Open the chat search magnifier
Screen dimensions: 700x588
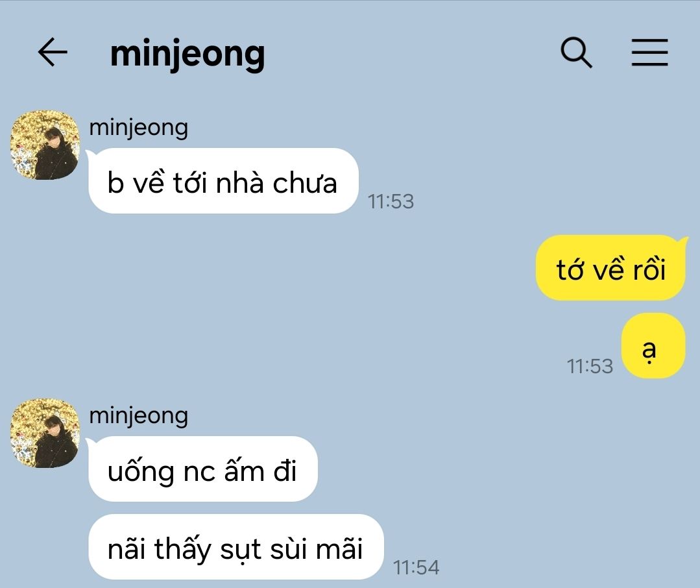tap(576, 53)
